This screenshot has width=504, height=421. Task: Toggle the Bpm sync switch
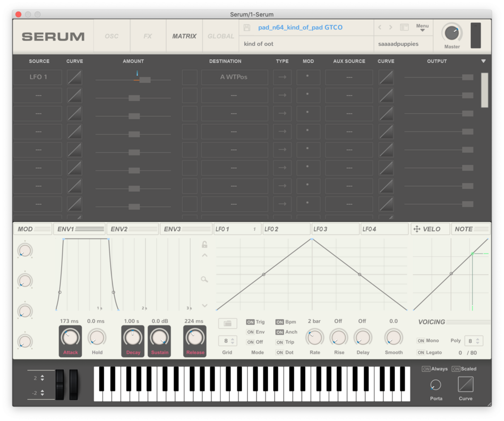[280, 322]
